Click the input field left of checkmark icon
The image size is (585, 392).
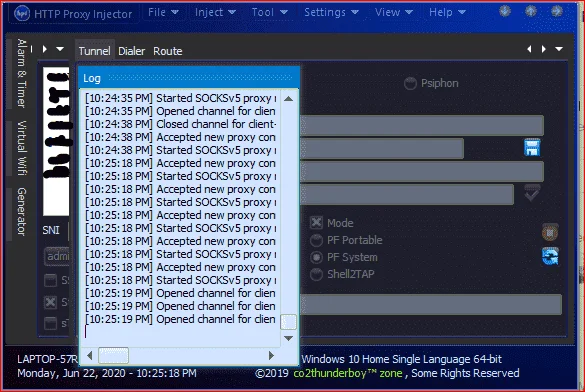[x=407, y=194]
